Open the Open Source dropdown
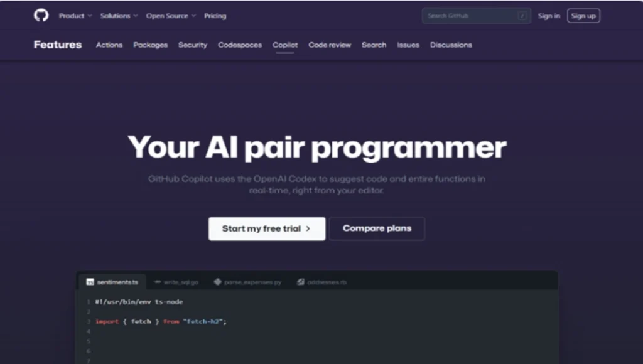 click(171, 16)
